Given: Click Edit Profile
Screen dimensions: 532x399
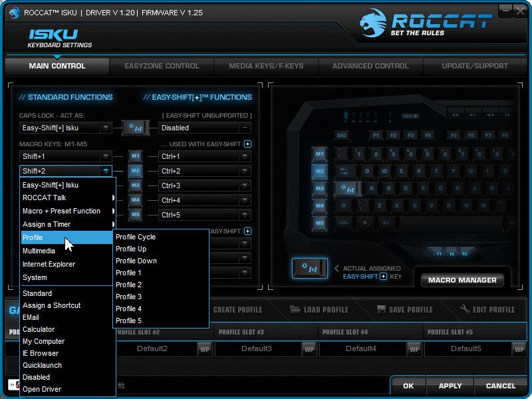Looking at the screenshot, I should (487, 309).
